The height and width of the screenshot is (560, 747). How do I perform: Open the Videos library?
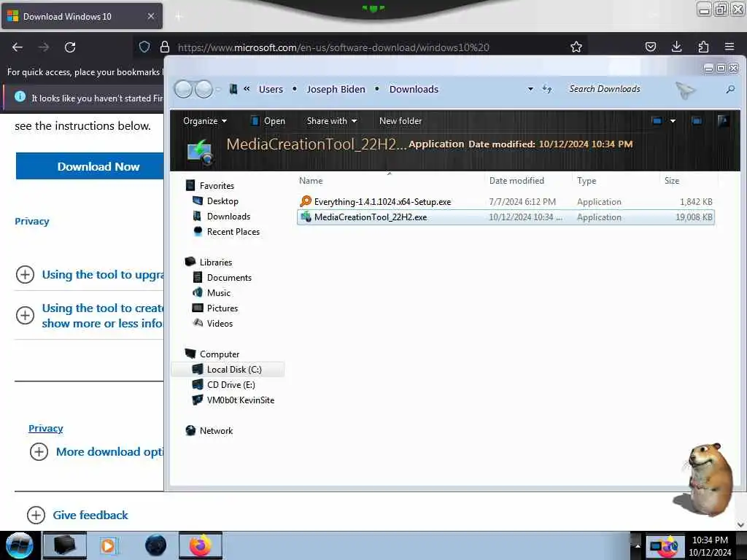click(220, 323)
